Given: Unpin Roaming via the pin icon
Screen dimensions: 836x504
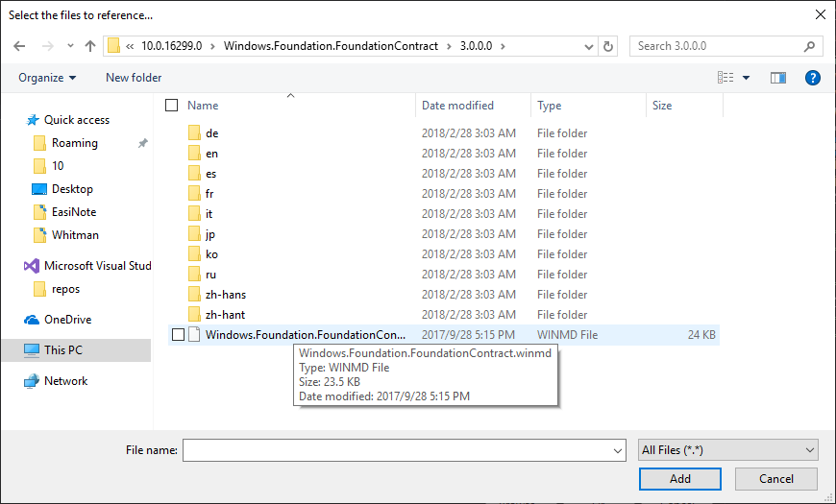Looking at the screenshot, I should pyautogui.click(x=142, y=143).
